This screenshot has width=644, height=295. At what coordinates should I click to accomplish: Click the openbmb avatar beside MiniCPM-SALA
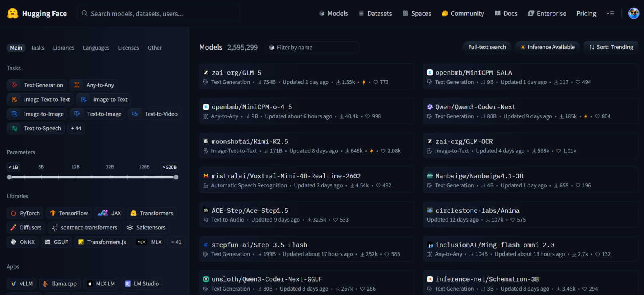click(x=430, y=73)
